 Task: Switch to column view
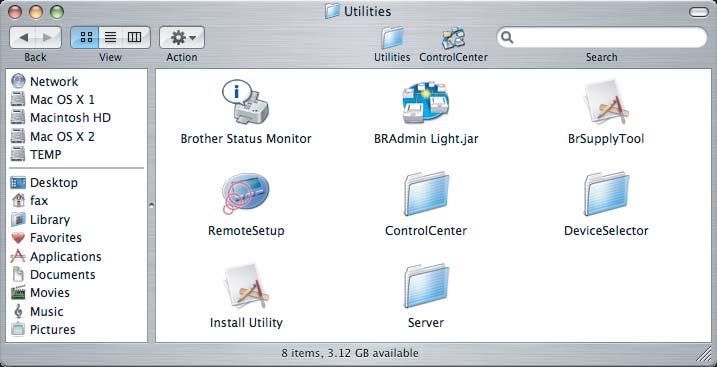pos(135,37)
